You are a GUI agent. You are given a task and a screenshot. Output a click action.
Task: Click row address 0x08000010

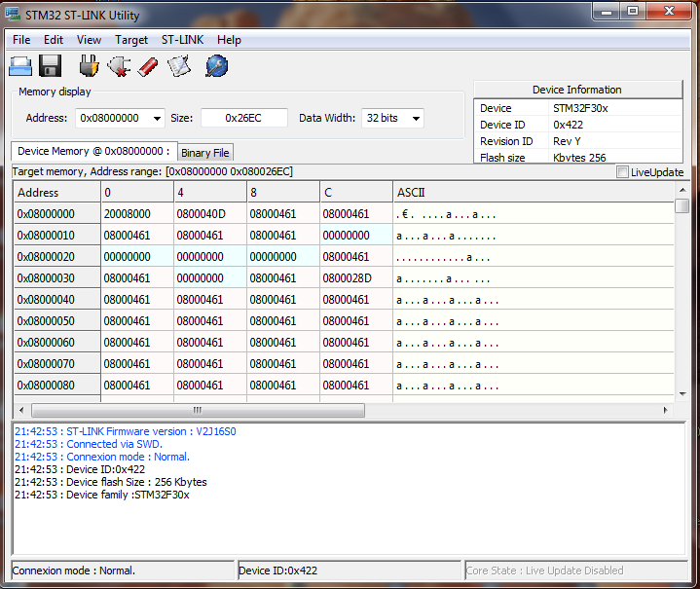point(57,236)
